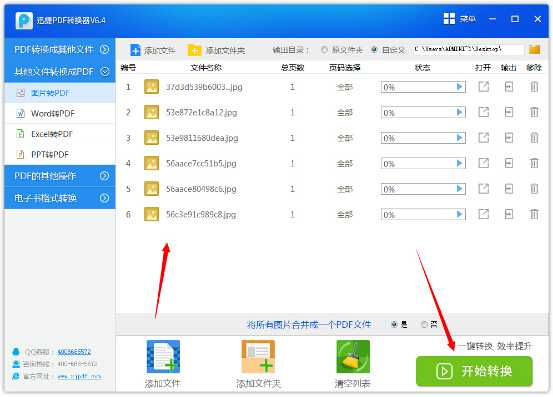The image size is (553, 397).
Task: Start conversion arrow for 53e872e1c8a12.jpg progress bar
Action: (459, 112)
